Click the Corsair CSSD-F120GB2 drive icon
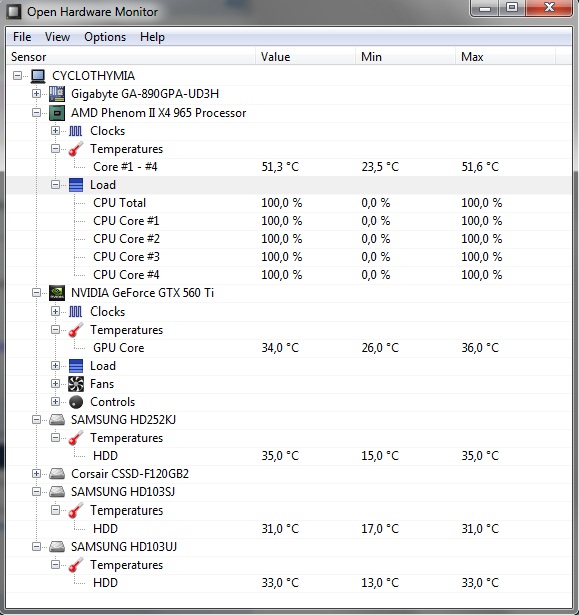 pyautogui.click(x=57, y=474)
